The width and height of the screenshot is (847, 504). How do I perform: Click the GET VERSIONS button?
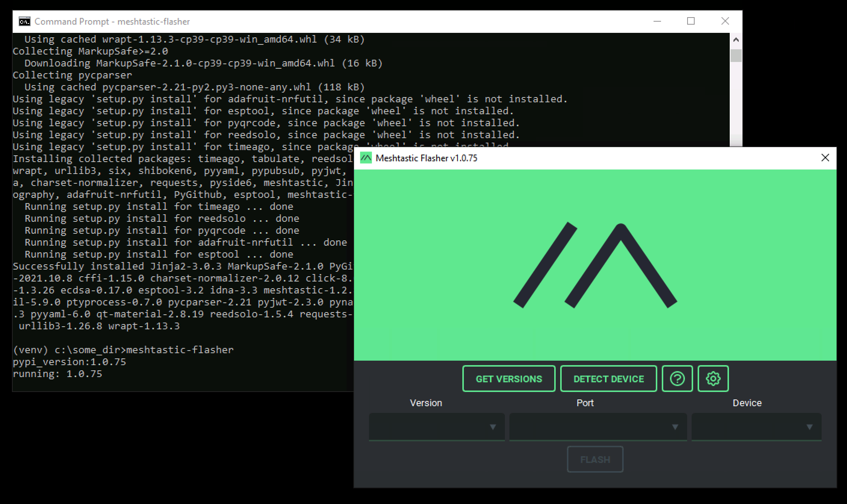(509, 379)
